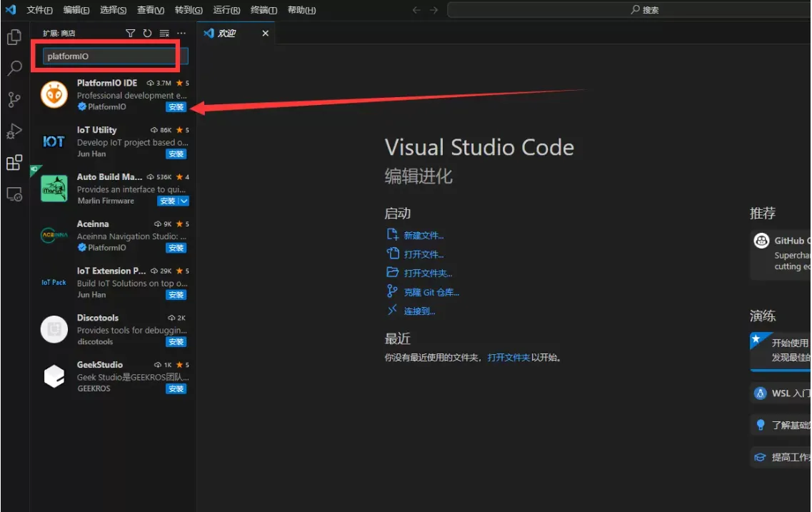Open the Search view in activity bar
The image size is (812, 512).
point(14,68)
